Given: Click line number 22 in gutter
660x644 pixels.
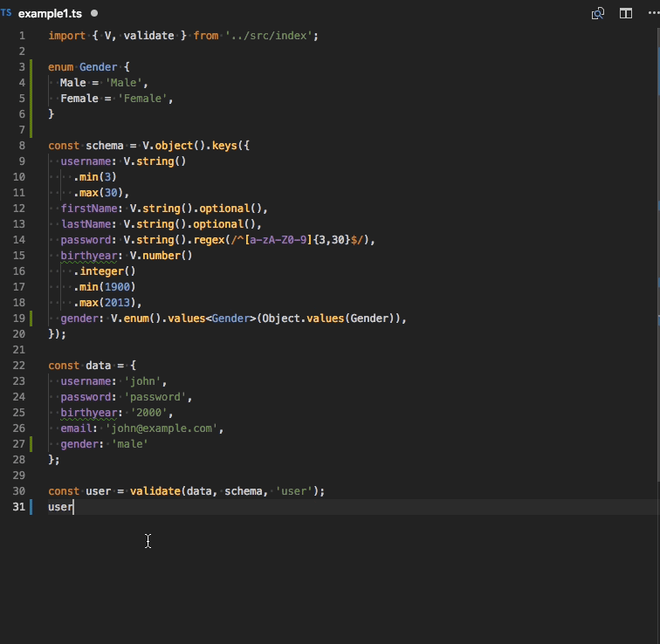Looking at the screenshot, I should pyautogui.click(x=19, y=366).
